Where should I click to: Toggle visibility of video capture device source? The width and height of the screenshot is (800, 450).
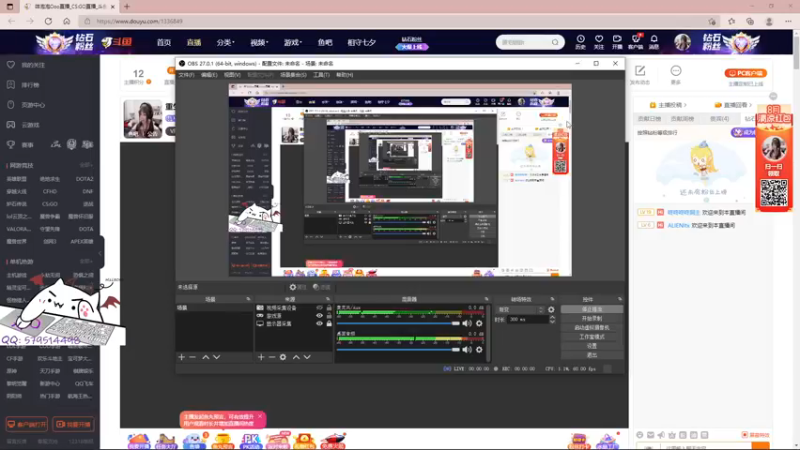(319, 308)
